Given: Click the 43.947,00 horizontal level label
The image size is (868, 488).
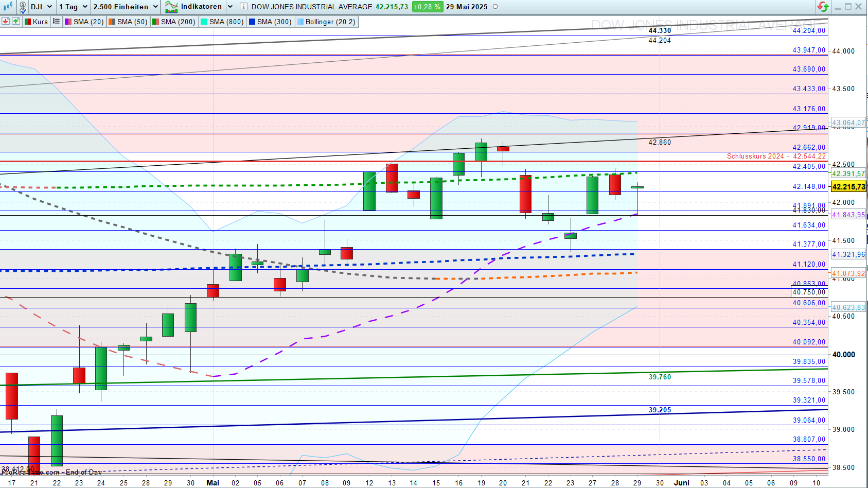Looking at the screenshot, I should 809,50.
